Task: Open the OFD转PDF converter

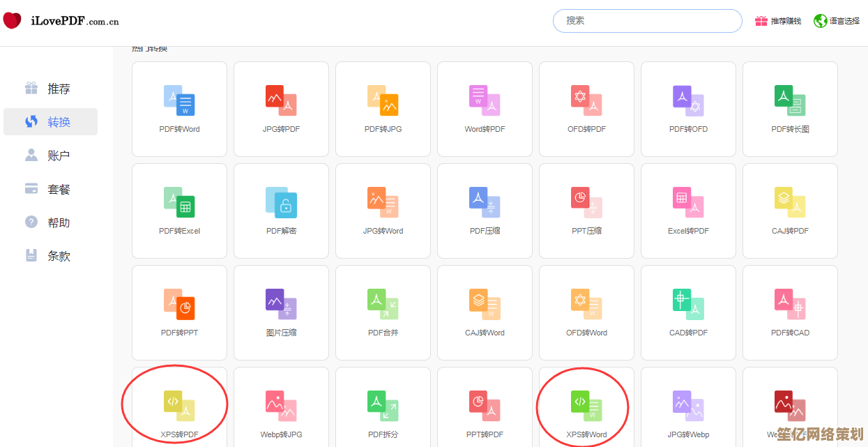Action: (x=586, y=109)
